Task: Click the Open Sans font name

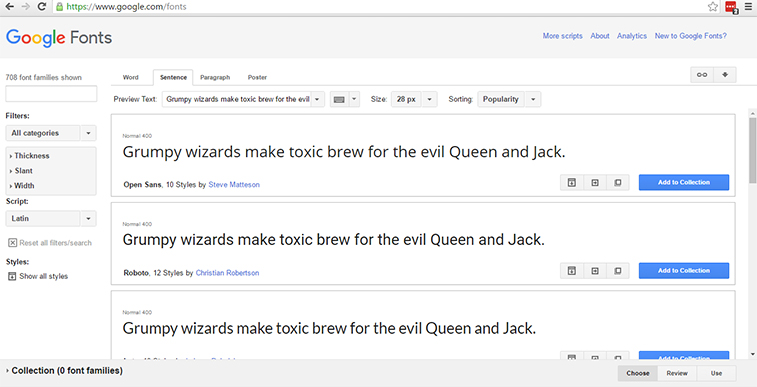Action: [142, 184]
